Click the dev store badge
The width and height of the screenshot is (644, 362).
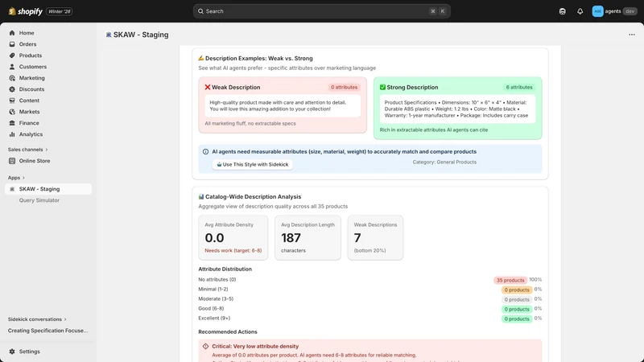click(630, 11)
